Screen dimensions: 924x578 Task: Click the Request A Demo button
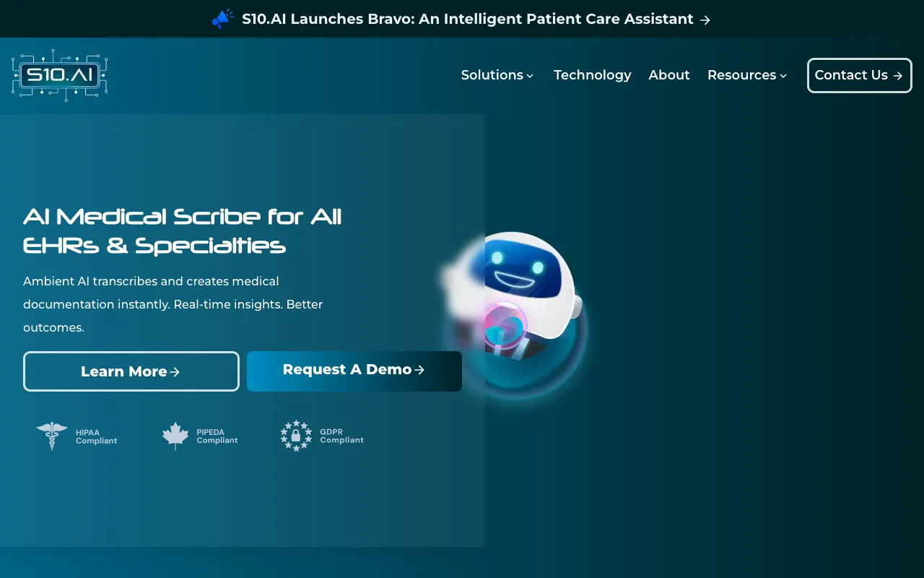[354, 371]
